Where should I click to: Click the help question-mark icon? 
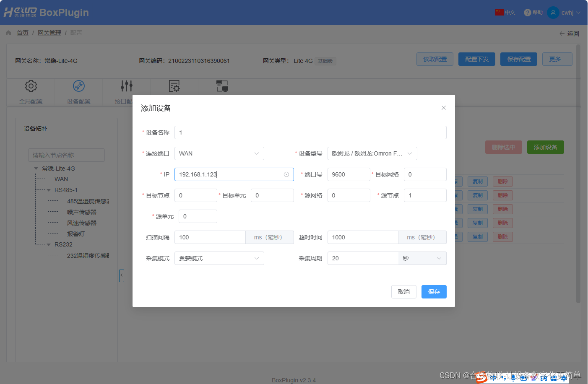click(x=528, y=13)
